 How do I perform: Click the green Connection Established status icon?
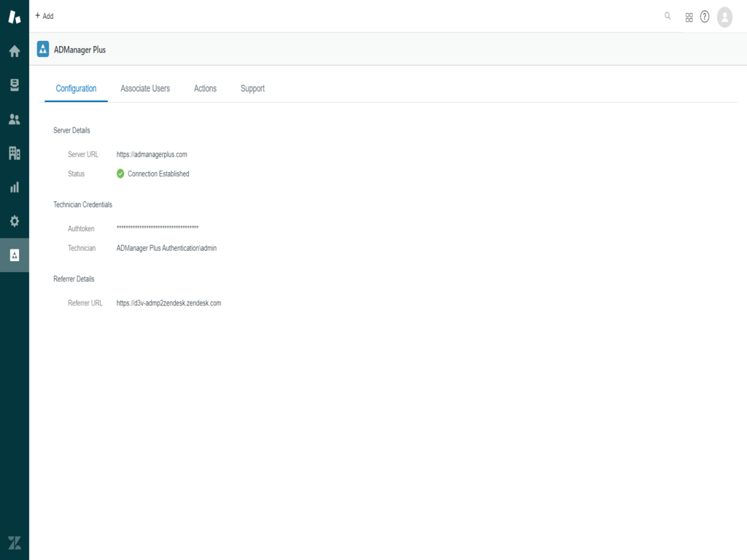(121, 174)
